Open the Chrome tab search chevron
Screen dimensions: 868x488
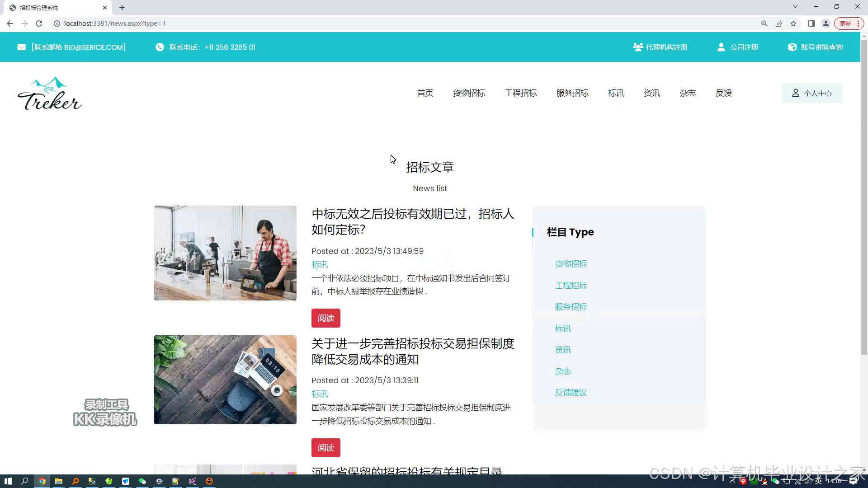coord(795,7)
